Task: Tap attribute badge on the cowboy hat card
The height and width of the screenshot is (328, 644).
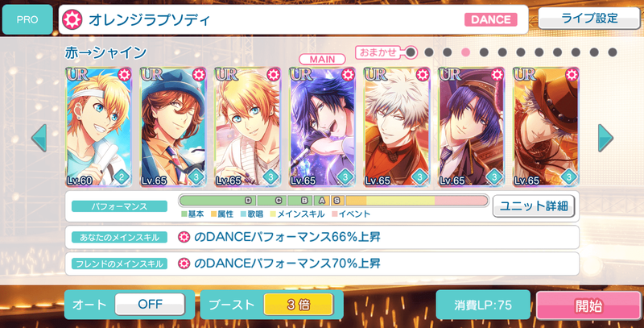Action: point(572,75)
